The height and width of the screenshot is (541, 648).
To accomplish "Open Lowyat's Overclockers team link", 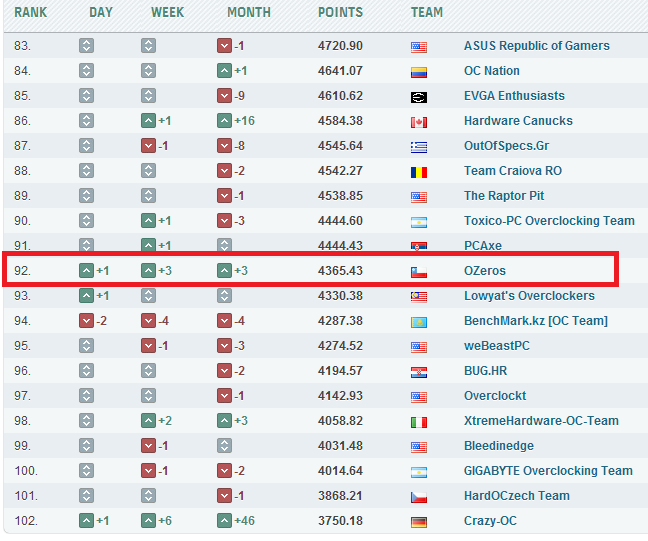I will [529, 296].
